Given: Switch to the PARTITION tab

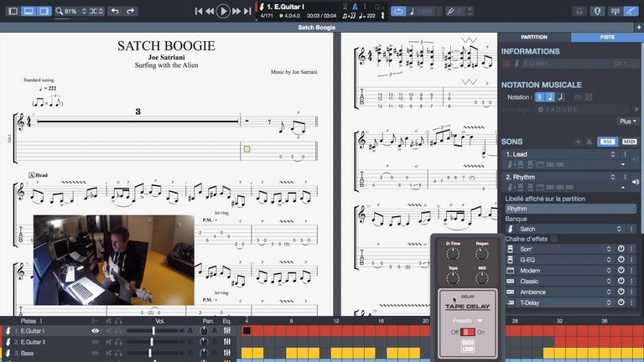Looking at the screenshot, I should [x=534, y=38].
